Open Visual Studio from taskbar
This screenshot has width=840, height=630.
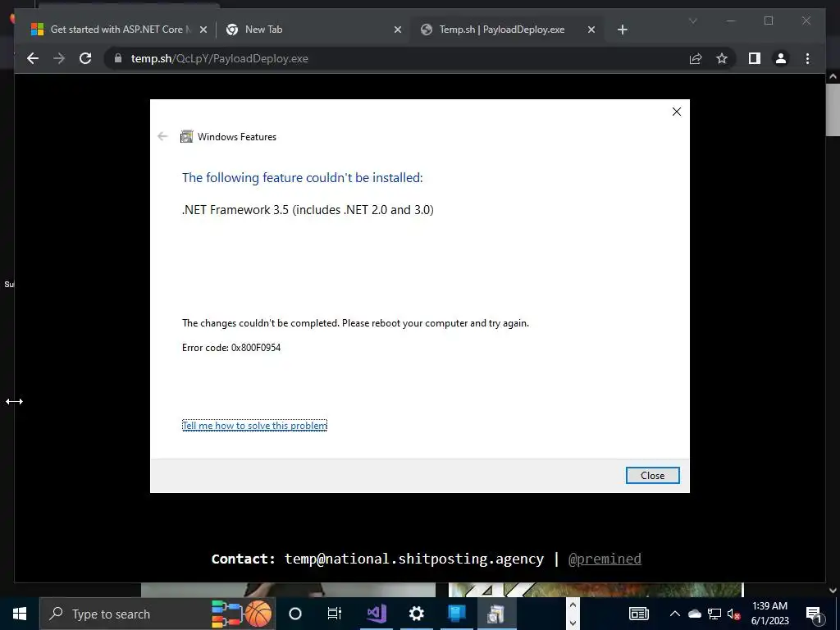click(377, 614)
